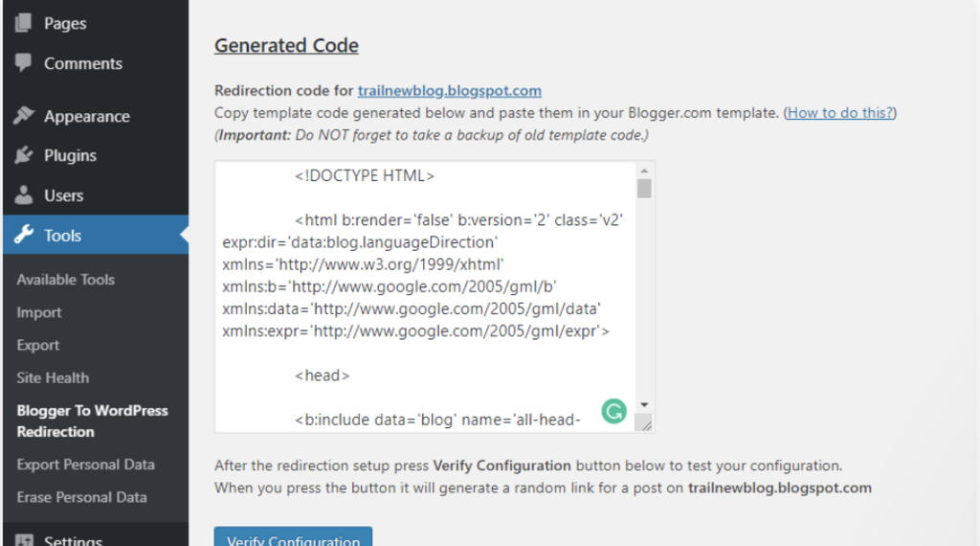
Task: Click the green Grammarly icon in textarea
Action: tap(613, 411)
